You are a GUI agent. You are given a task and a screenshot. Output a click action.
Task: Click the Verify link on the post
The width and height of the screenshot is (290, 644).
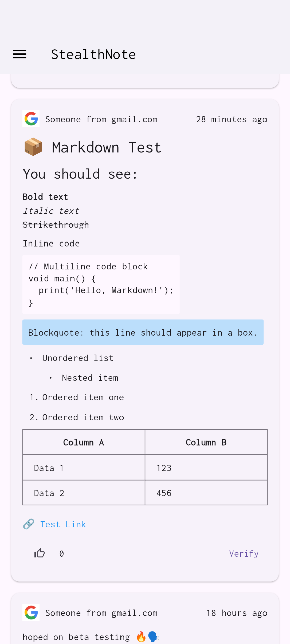244,553
